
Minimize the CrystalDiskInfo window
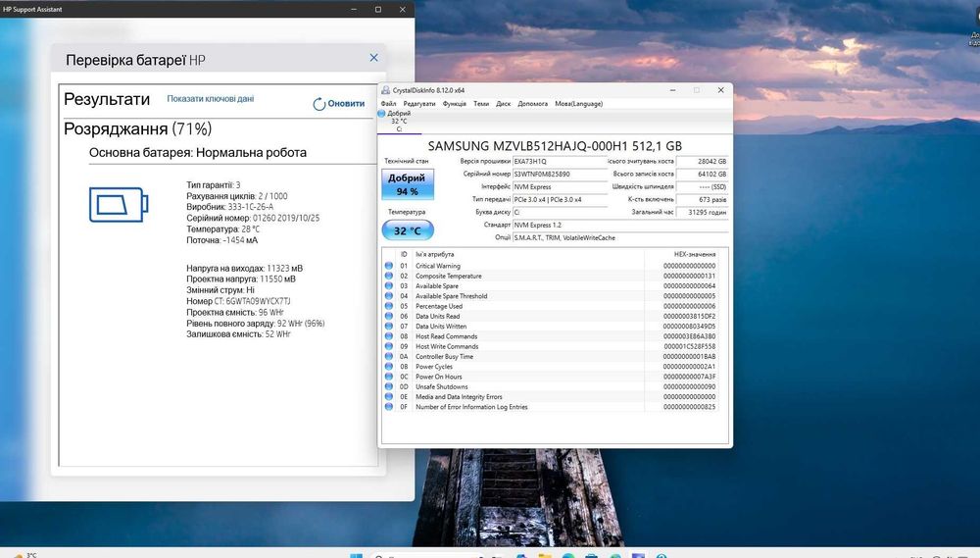point(672,90)
